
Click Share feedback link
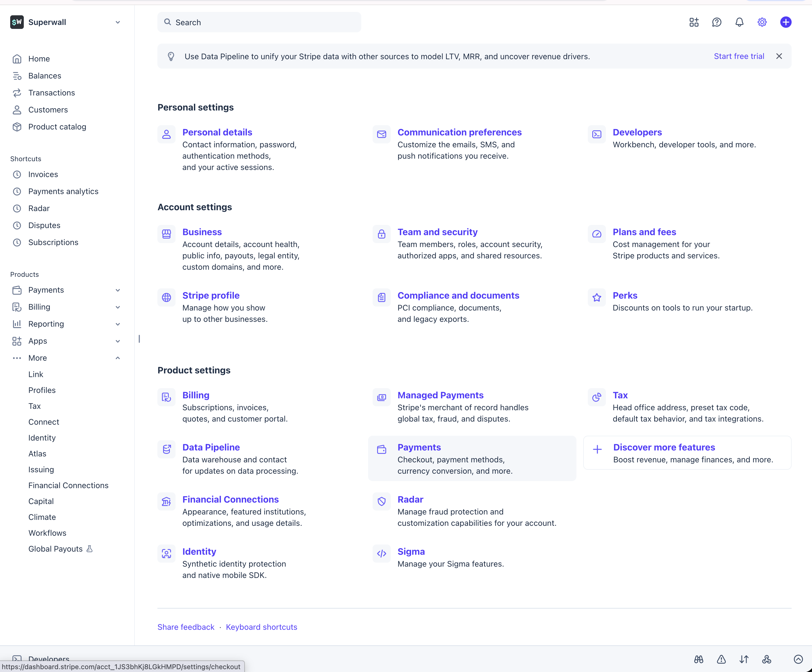coord(186,627)
